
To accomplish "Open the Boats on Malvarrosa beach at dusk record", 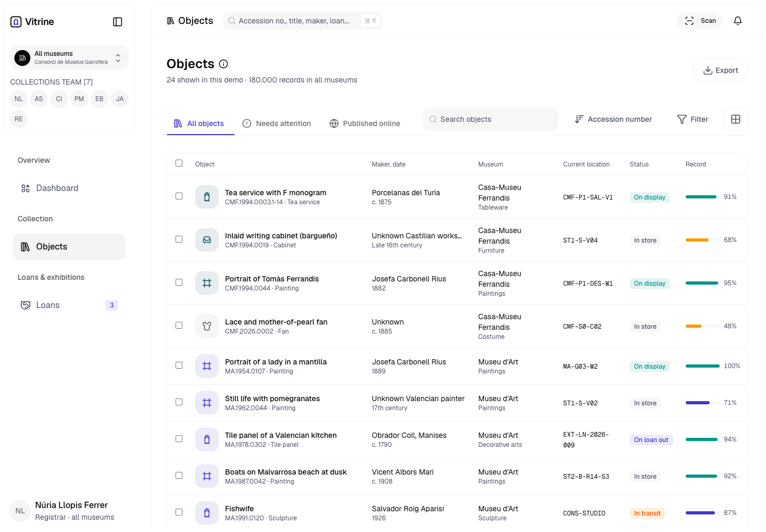I will coord(286,472).
